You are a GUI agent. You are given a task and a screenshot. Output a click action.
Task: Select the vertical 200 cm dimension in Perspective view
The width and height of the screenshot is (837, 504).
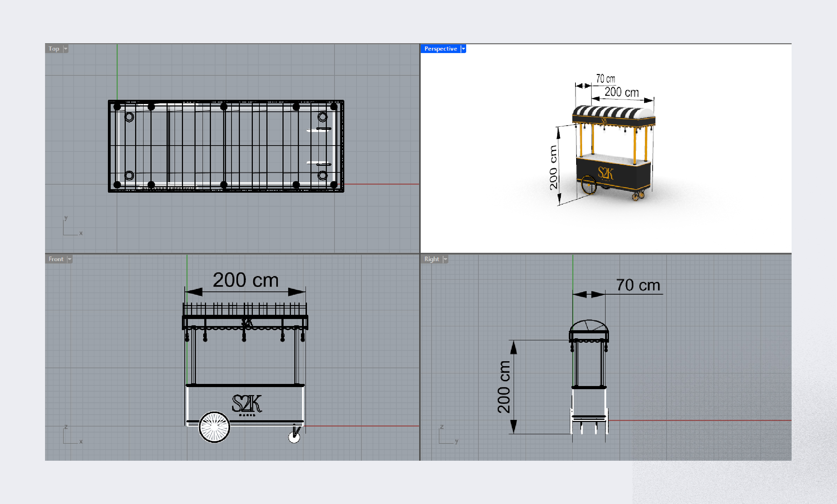(553, 168)
